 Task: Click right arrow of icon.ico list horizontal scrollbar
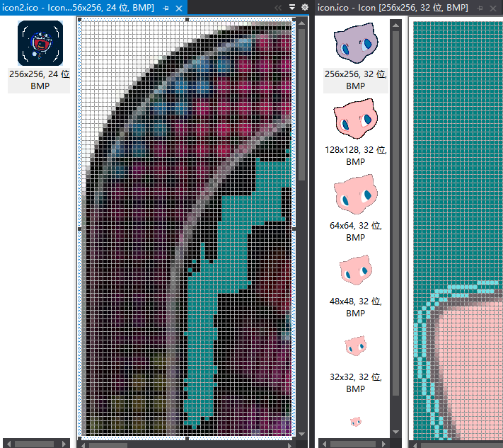[x=383, y=444]
